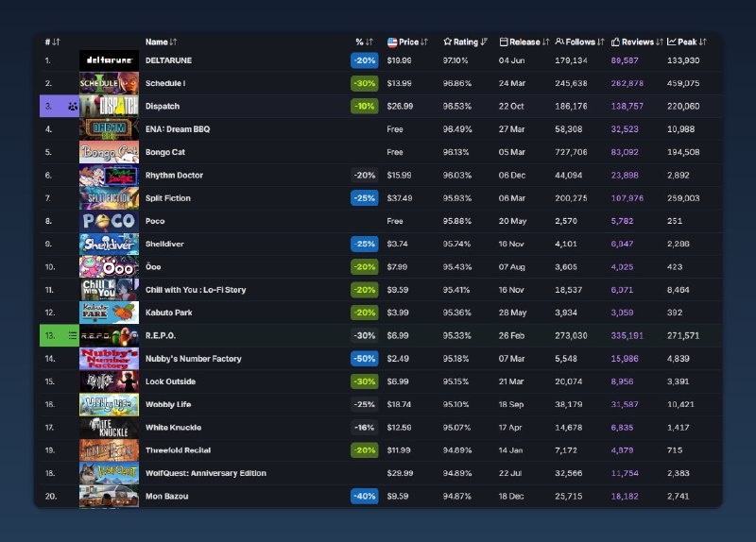Open Nubby's Number Factory name link
756x542 pixels.
pos(194,359)
